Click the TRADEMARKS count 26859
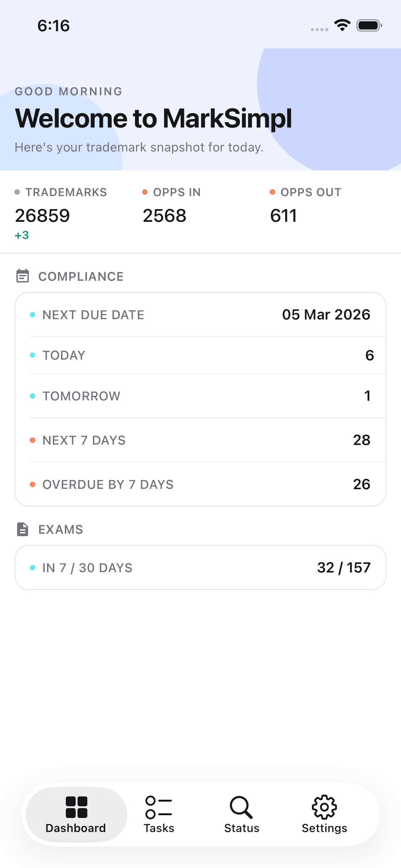The image size is (401, 868). pyautogui.click(x=42, y=215)
